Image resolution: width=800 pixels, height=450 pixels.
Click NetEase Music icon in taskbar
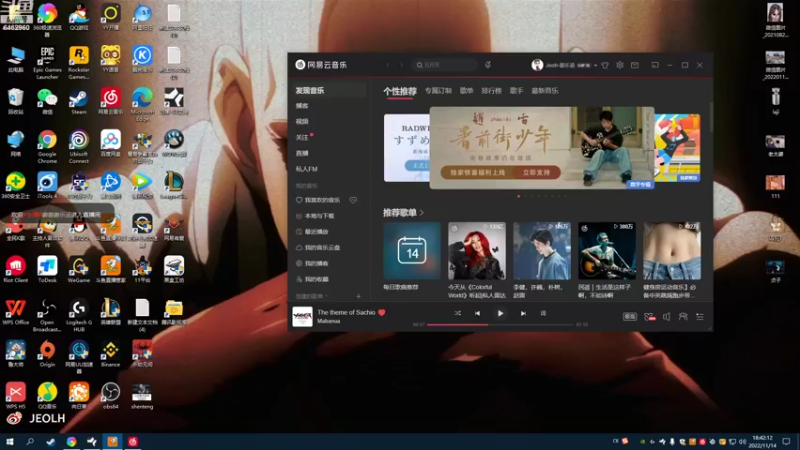[133, 442]
